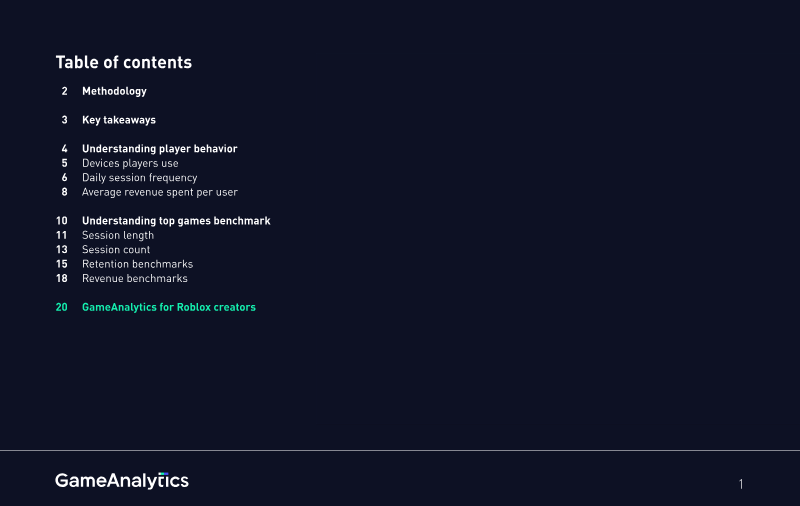This screenshot has height=506, width=800.
Task: Open Understanding top games benchmark section
Action: click(176, 221)
